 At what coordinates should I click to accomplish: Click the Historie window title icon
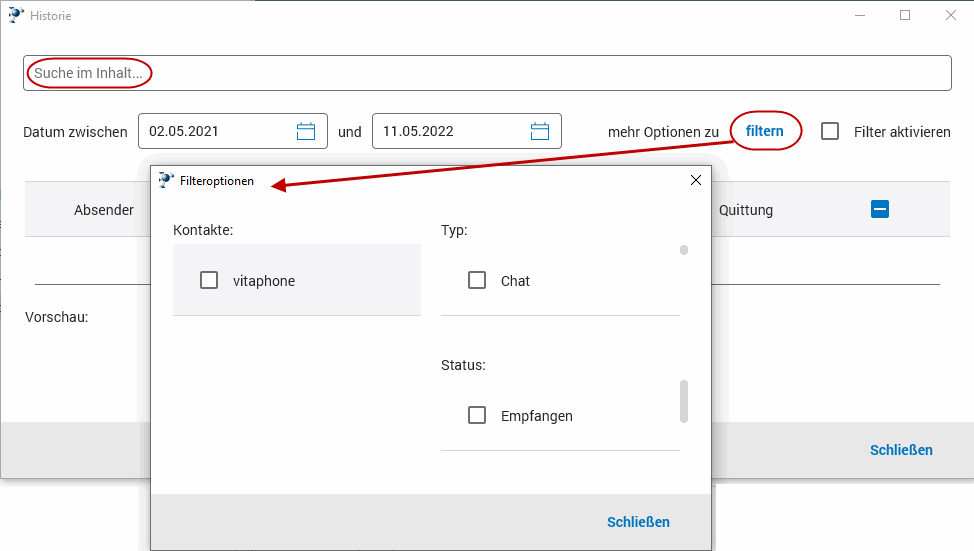[x=16, y=15]
